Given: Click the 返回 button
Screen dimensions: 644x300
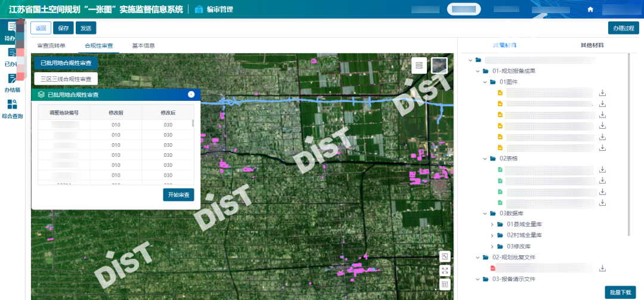Looking at the screenshot, I should (41, 28).
